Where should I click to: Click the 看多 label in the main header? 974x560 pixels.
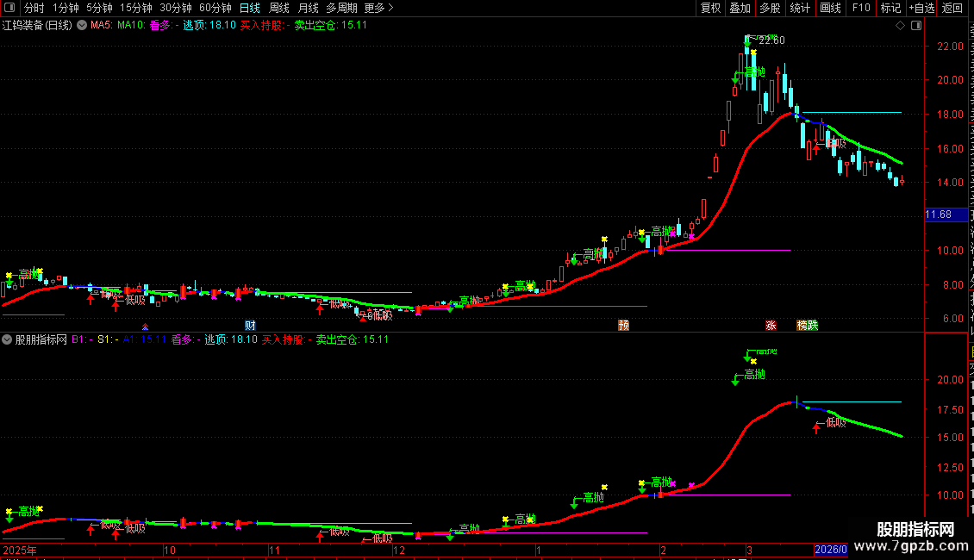click(x=164, y=26)
